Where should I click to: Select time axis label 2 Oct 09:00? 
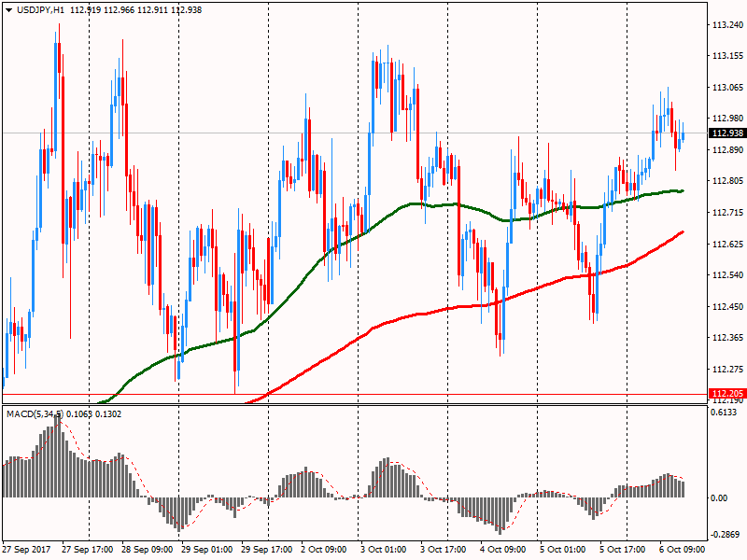pyautogui.click(x=324, y=550)
